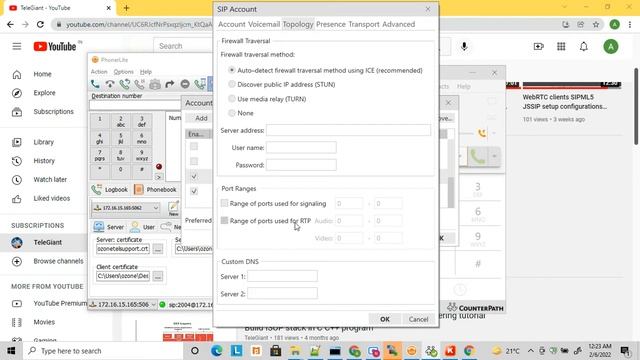Click OK in SIP Account dialog
This screenshot has height=360, width=640.
coord(385,319)
